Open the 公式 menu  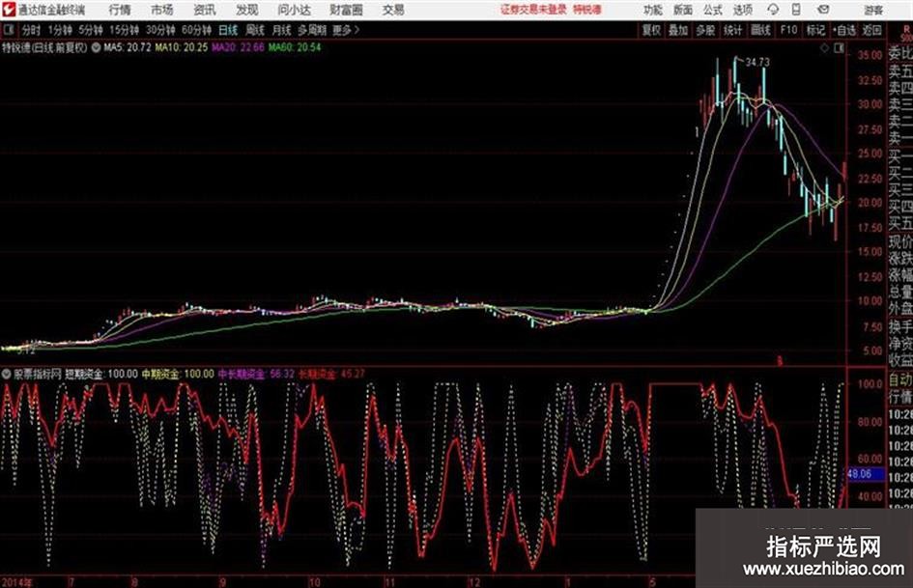tap(713, 10)
